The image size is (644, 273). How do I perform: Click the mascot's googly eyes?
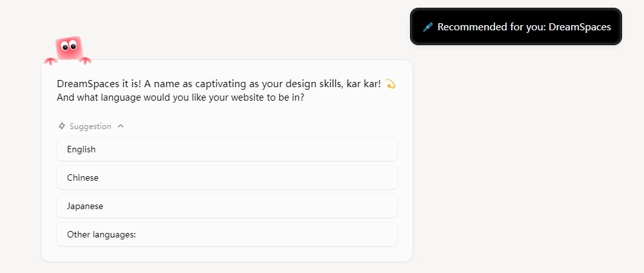(69, 46)
